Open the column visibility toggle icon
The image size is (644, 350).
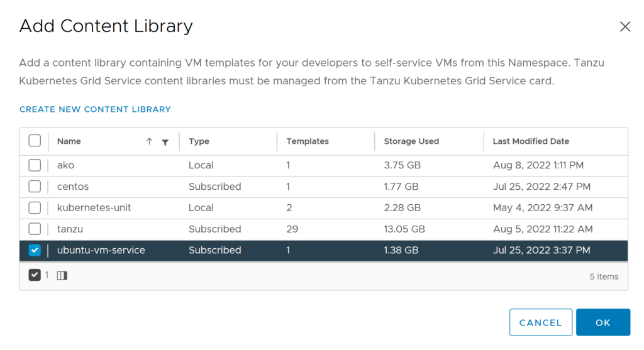click(62, 275)
